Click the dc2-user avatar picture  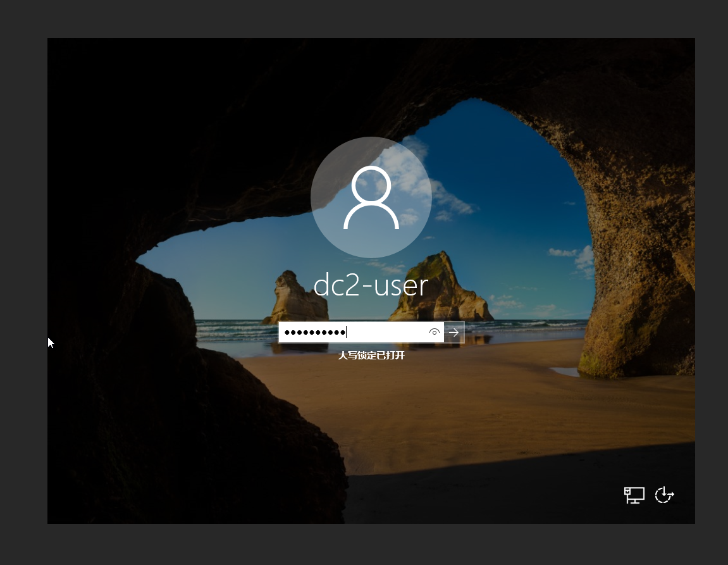pos(371,197)
